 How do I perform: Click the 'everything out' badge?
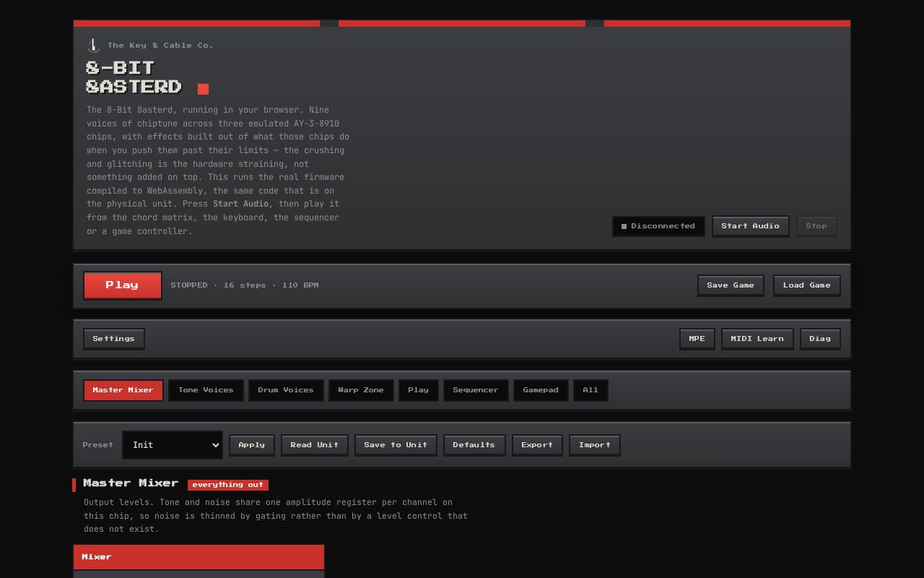228,485
